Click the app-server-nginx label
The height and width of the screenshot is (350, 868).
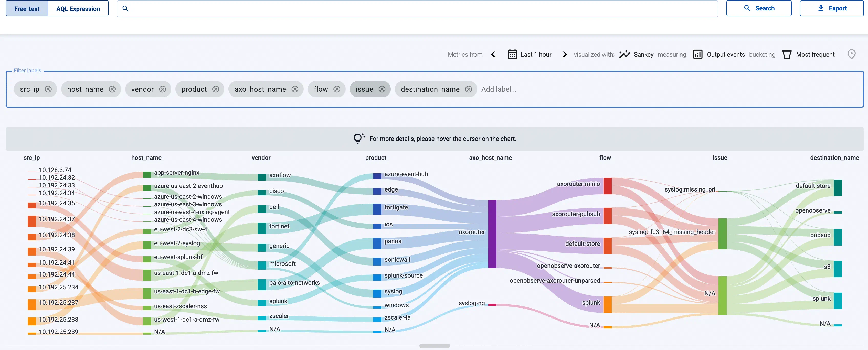click(177, 173)
